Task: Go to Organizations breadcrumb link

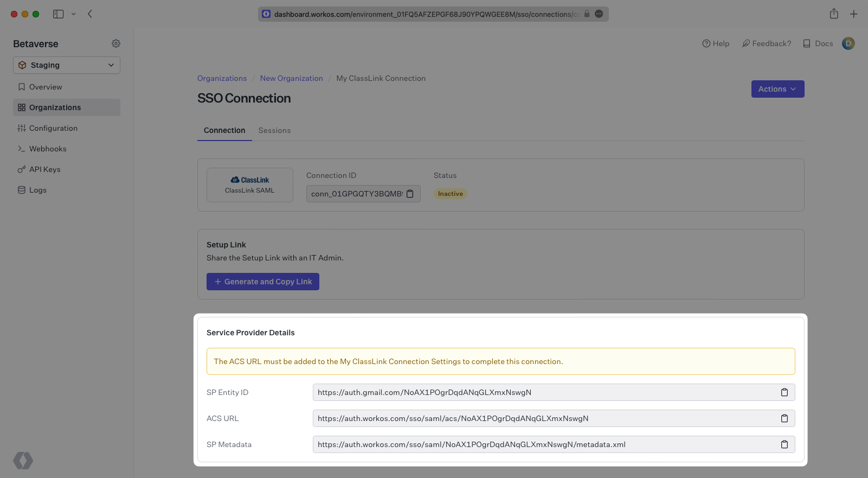Action: [222, 78]
